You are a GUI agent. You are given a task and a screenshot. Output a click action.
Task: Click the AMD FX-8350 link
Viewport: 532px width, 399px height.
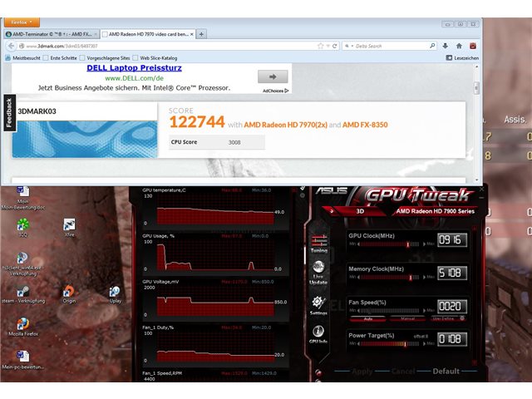click(365, 125)
